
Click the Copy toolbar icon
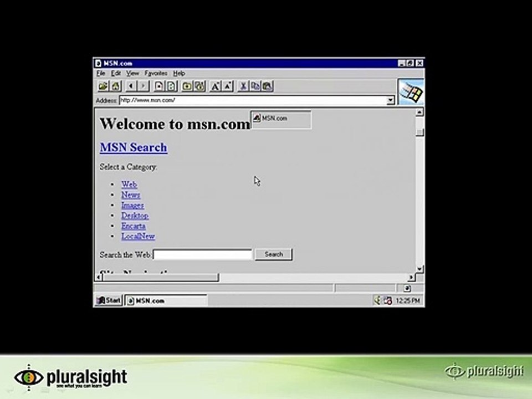(x=255, y=86)
